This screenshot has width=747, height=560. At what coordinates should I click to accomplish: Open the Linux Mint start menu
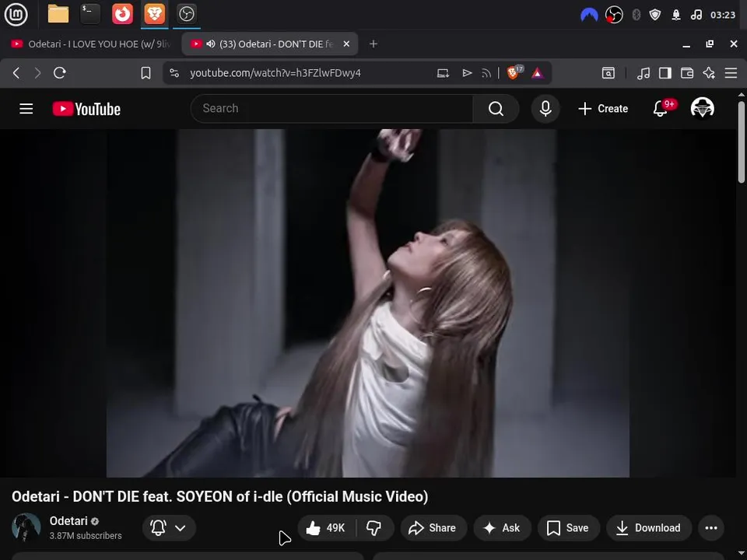16,14
